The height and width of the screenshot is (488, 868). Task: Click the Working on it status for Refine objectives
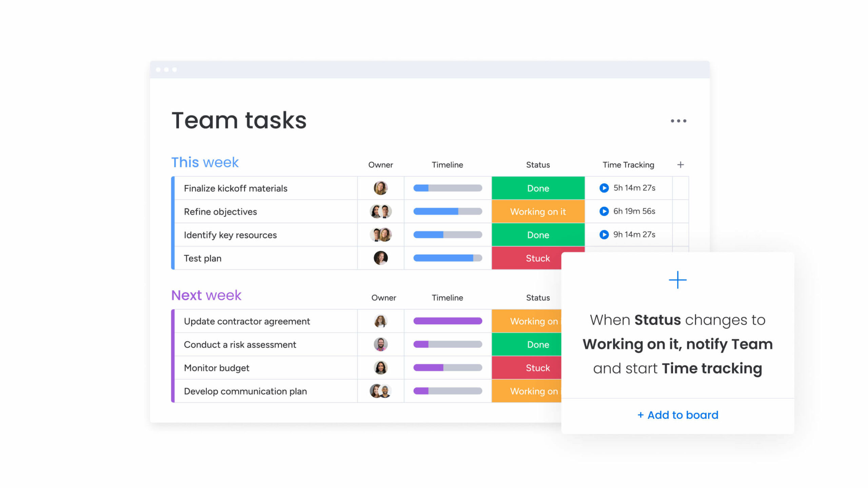click(x=537, y=211)
